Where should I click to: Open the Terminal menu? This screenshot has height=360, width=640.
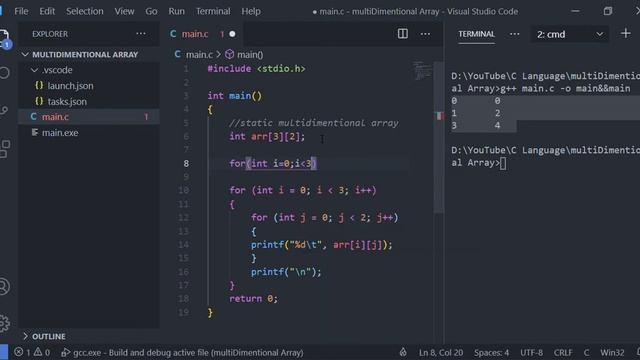tap(213, 11)
